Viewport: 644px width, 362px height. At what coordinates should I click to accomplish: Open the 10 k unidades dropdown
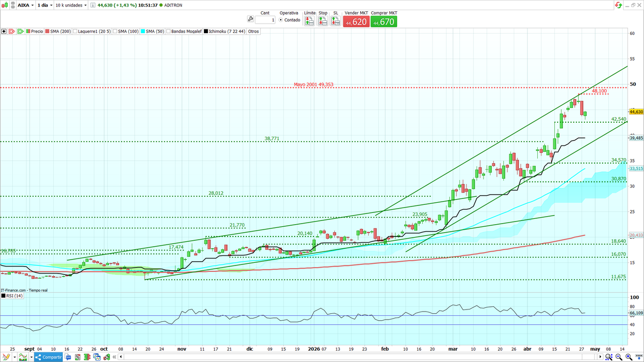71,5
